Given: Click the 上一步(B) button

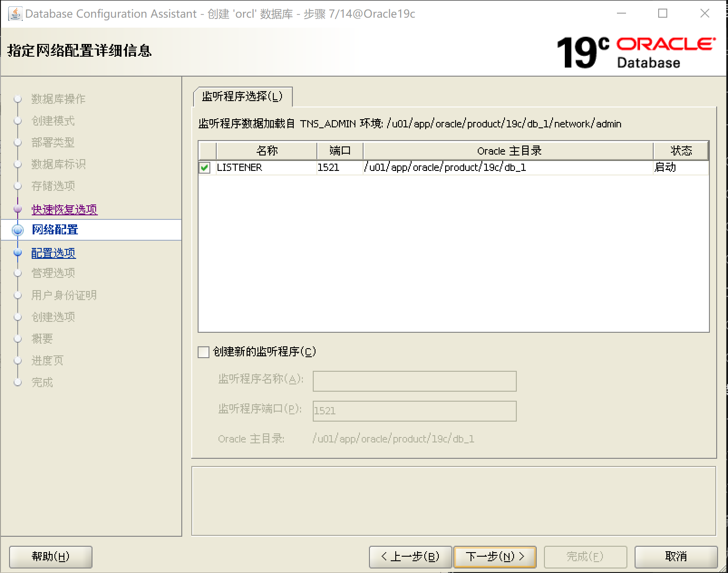Looking at the screenshot, I should click(410, 557).
